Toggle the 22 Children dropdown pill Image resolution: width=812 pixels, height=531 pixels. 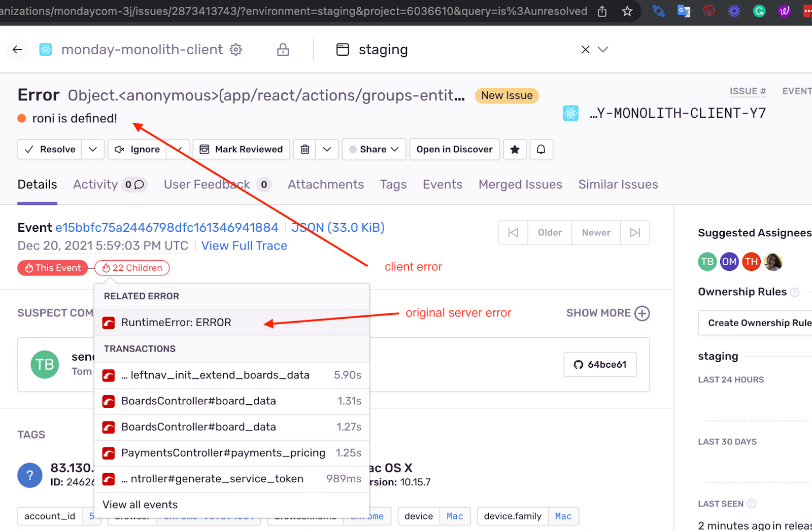(132, 268)
